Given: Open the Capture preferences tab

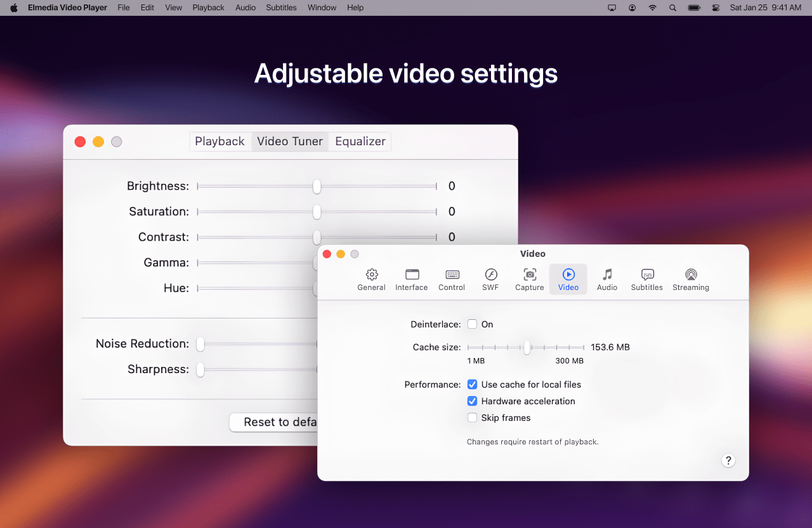Looking at the screenshot, I should point(530,279).
